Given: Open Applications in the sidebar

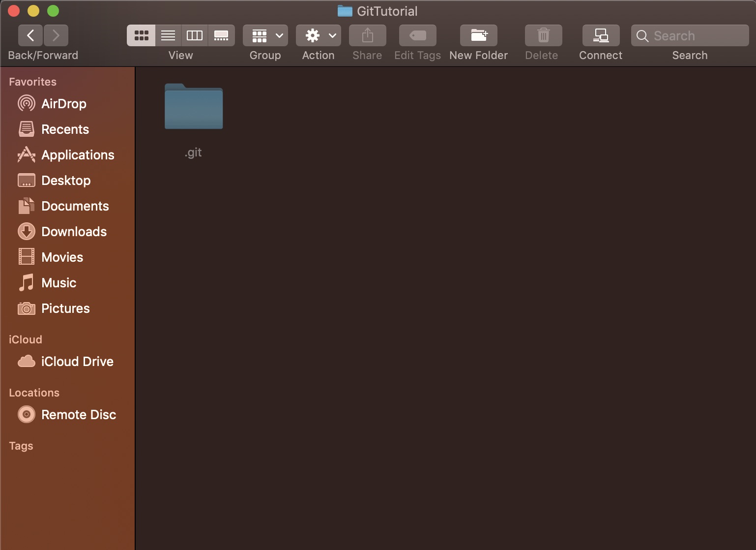Looking at the screenshot, I should (x=68, y=155).
